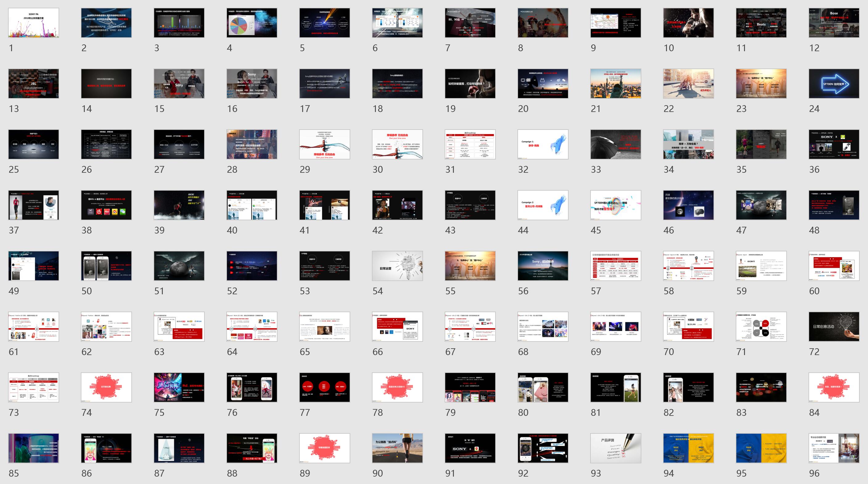Select slide 62 photo mosaic grid thumbnail

coord(106,327)
